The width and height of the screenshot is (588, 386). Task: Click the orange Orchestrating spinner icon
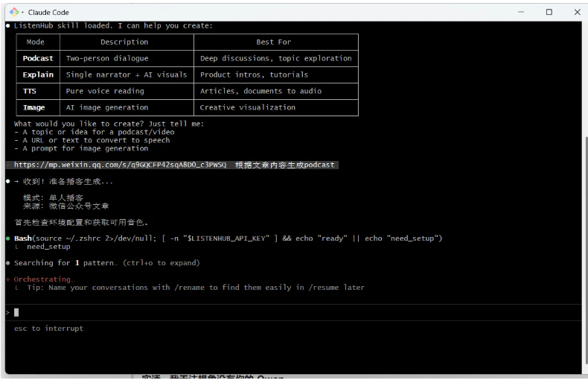[8, 279]
